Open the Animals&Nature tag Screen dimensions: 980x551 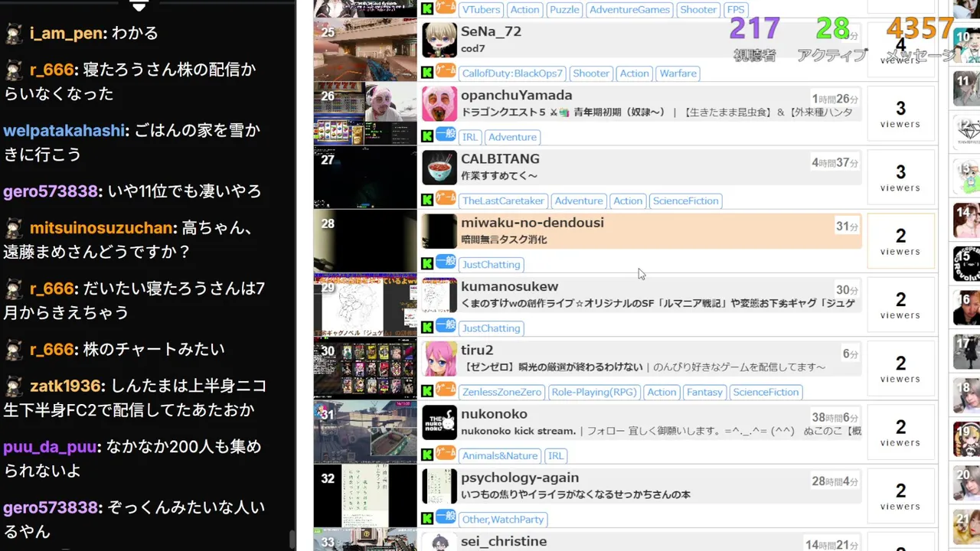[500, 455]
